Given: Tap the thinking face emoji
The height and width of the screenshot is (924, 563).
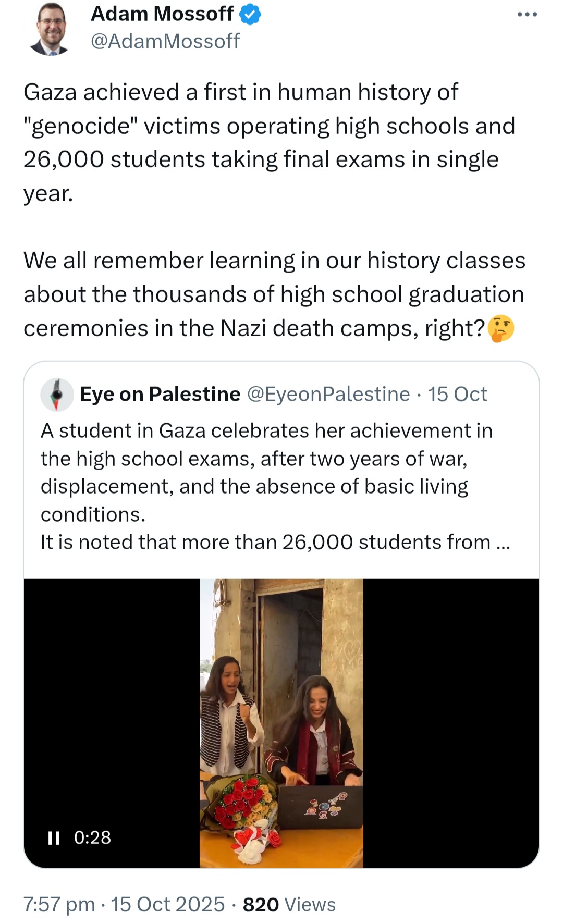Looking at the screenshot, I should coord(501,329).
